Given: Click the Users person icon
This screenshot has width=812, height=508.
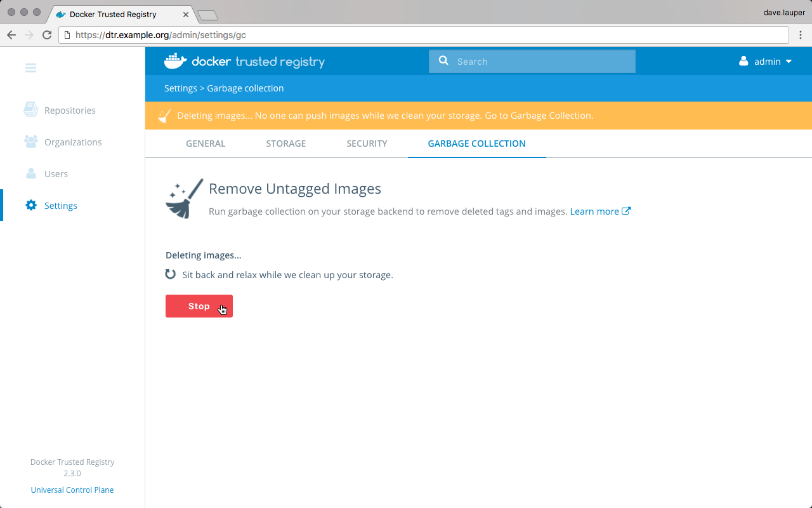Looking at the screenshot, I should 30,173.
